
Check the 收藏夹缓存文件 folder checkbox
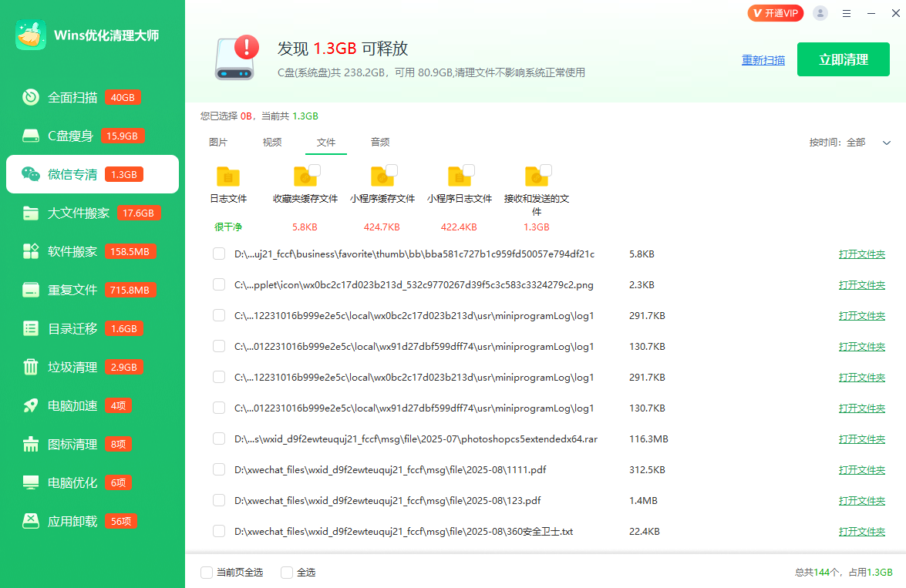click(315, 170)
